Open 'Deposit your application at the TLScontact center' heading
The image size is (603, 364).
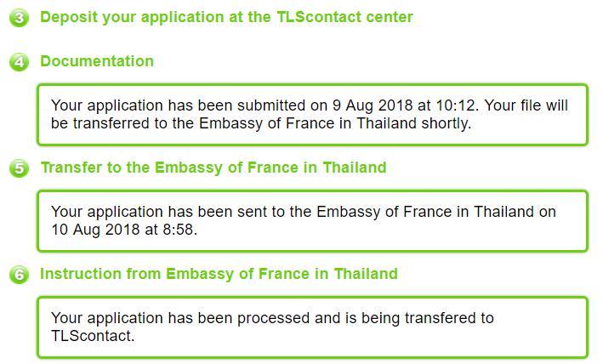coord(226,17)
